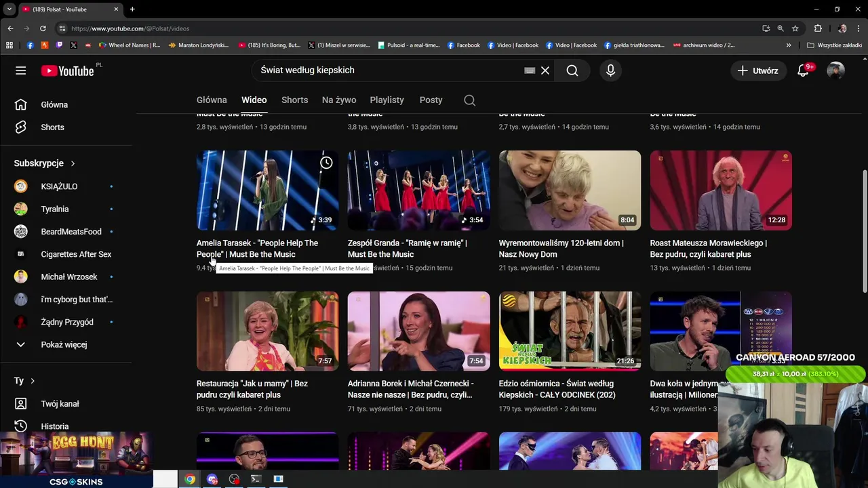Open the YouTube hamburger guide menu
The width and height of the screenshot is (868, 488).
21,70
